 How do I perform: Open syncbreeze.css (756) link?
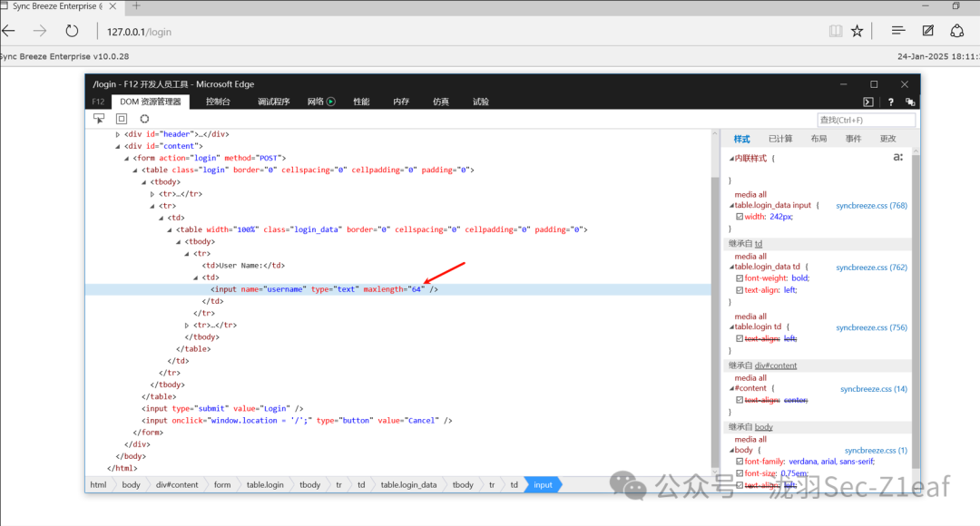[871, 327]
